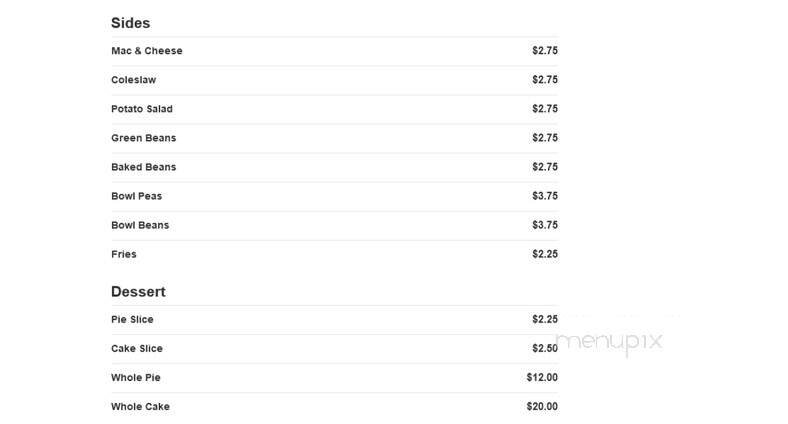This screenshot has height=424, width=788.
Task: Select the Whole Cake dessert
Action: point(140,407)
